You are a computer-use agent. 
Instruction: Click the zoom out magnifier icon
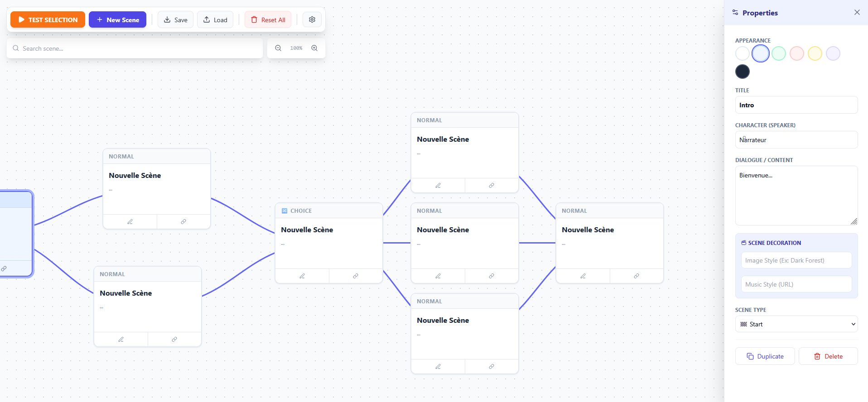[278, 48]
